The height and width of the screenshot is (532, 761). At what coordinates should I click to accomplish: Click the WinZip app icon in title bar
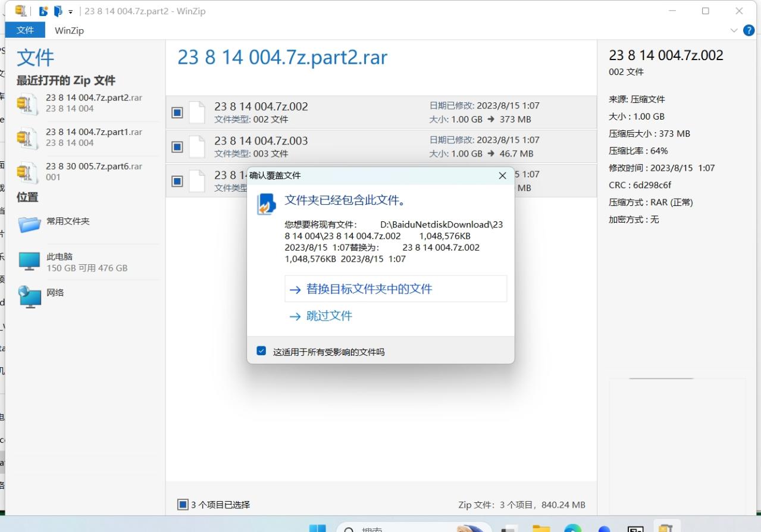(21, 11)
